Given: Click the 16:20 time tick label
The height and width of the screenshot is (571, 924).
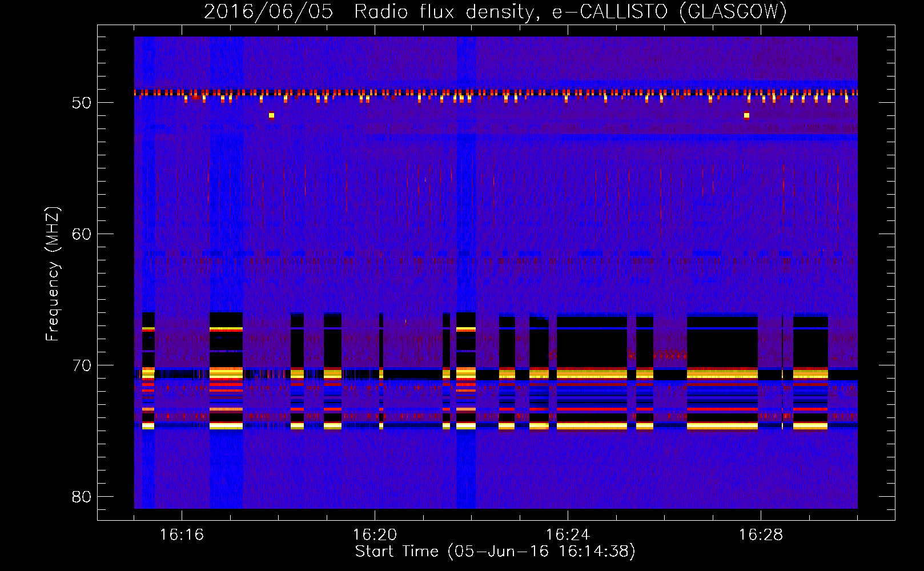Looking at the screenshot, I should click(375, 535).
